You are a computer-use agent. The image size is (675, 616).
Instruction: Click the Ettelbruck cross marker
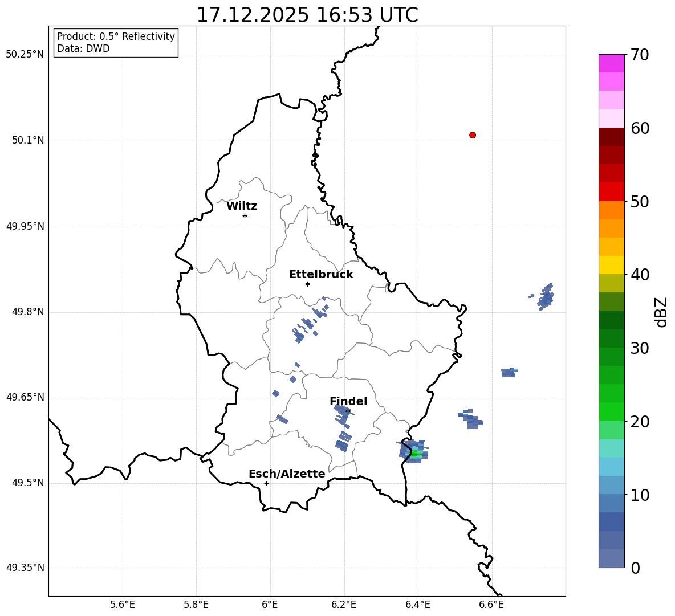[x=307, y=284]
